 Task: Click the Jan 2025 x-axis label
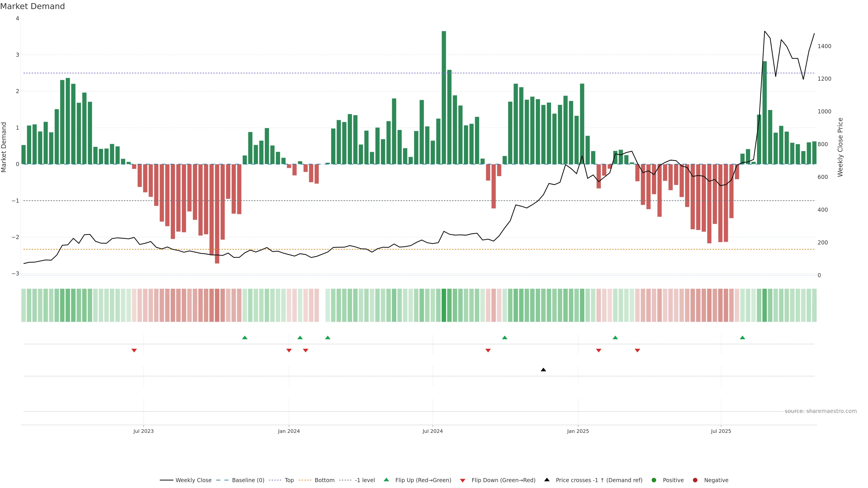[x=578, y=431]
